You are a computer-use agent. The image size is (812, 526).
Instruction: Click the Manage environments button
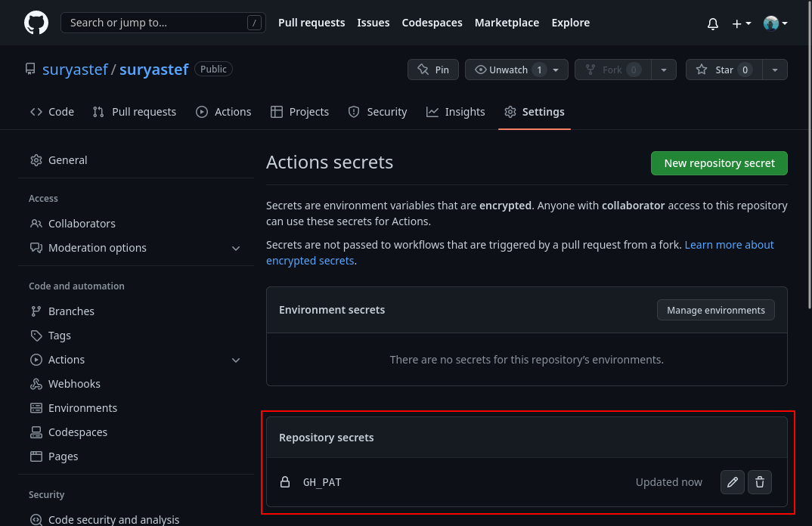716,310
